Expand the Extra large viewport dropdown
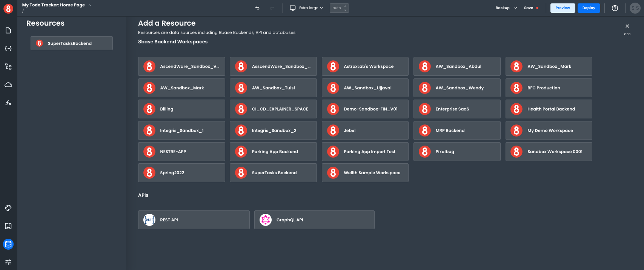Viewport: 644px width, 270px height. coord(307,8)
